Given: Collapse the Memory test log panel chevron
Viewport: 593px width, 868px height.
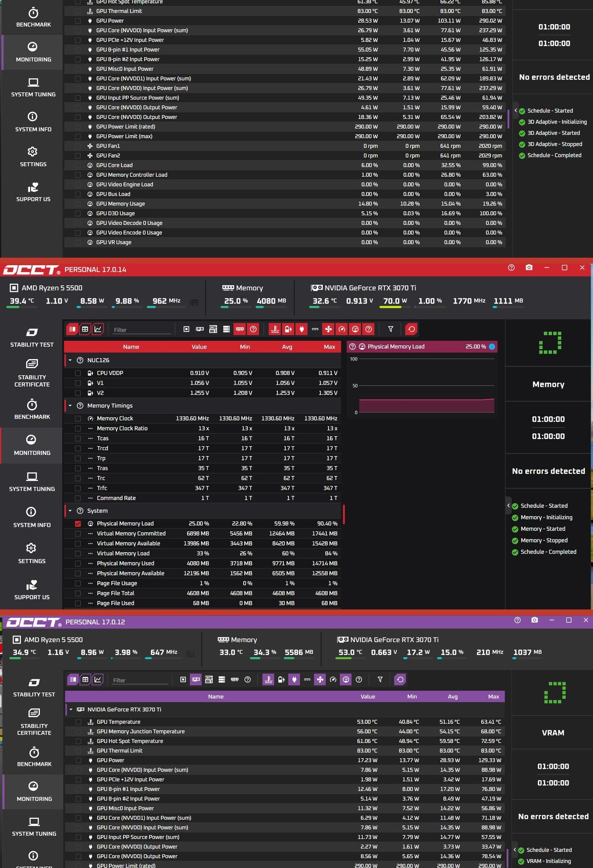Looking at the screenshot, I should click(508, 506).
